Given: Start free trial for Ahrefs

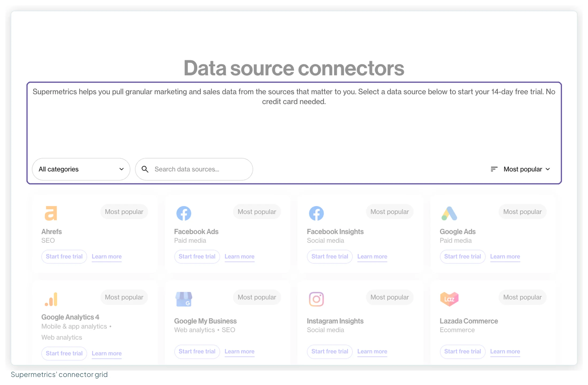Looking at the screenshot, I should [64, 257].
